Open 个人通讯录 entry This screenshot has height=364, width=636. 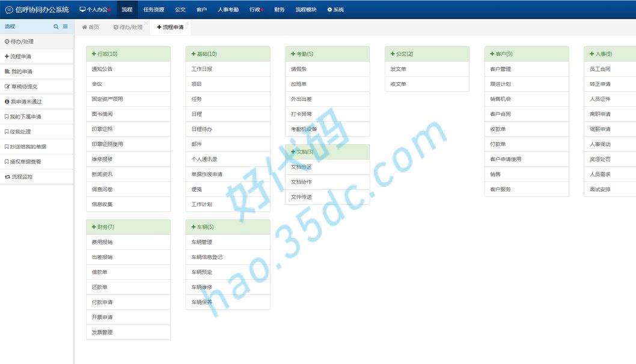tap(228, 159)
